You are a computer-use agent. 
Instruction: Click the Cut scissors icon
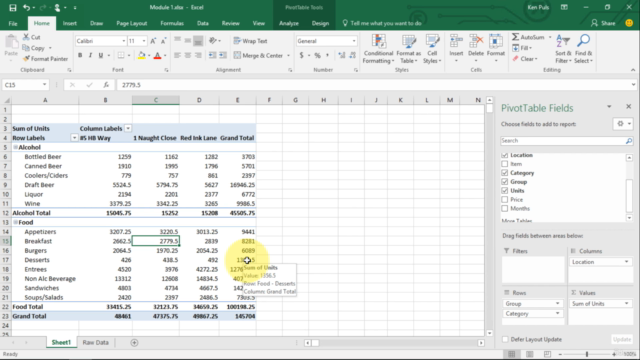(x=26, y=37)
